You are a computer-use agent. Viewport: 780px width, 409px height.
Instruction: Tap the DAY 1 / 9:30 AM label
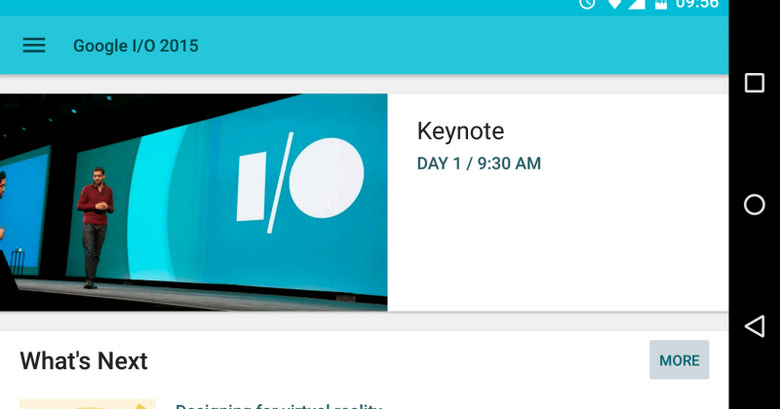pos(479,164)
